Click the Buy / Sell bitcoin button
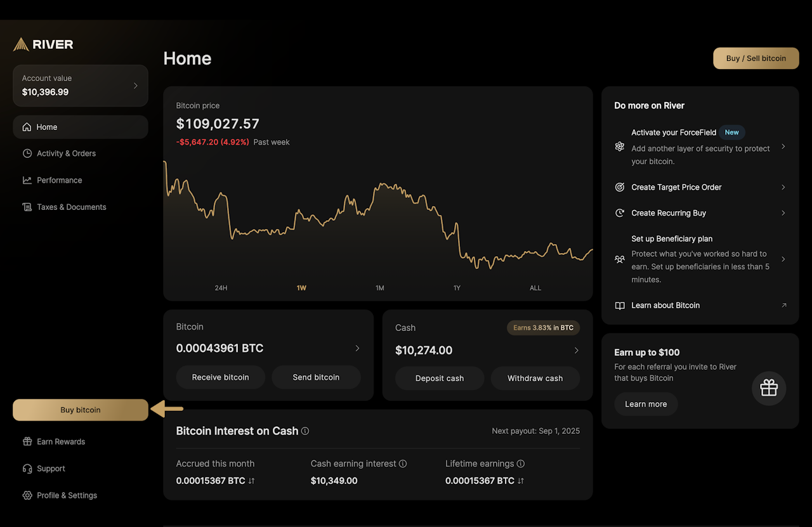This screenshot has height=527, width=812. coord(756,58)
